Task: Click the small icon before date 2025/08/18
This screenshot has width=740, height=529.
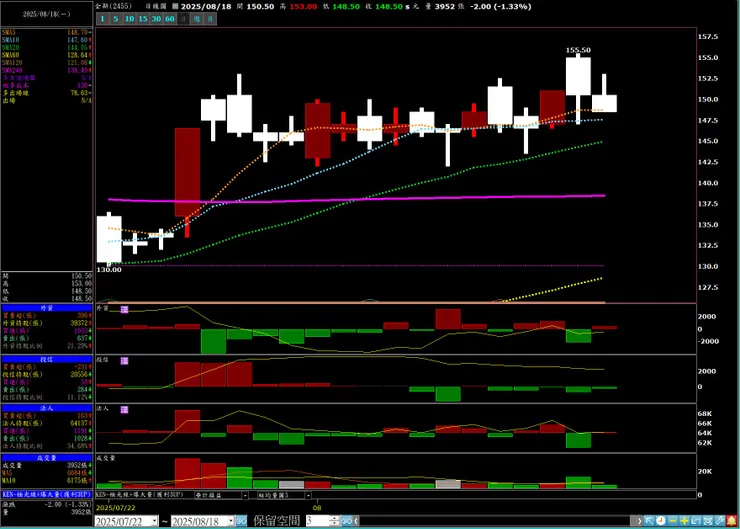Action: (175, 7)
